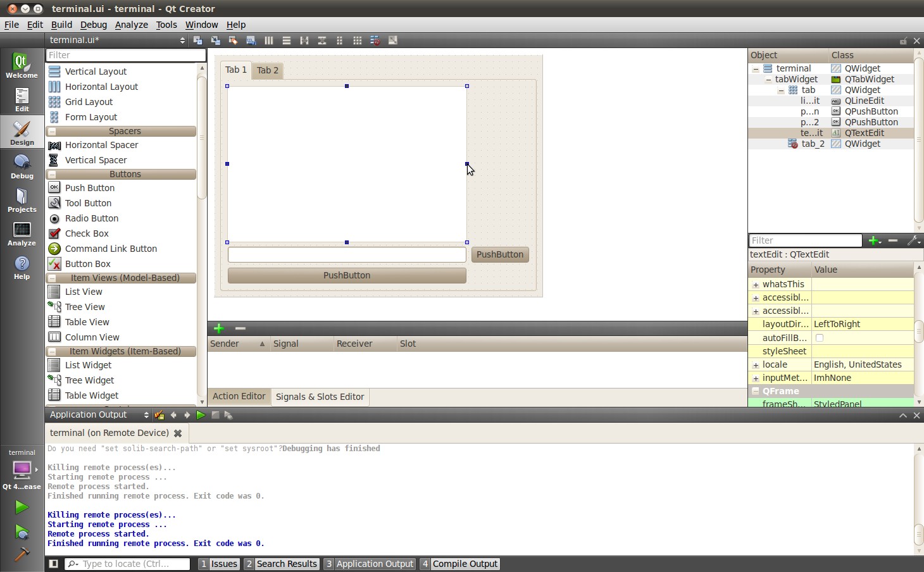The width and height of the screenshot is (924, 572).
Task: Open the Issues output pane
Action: click(x=219, y=564)
